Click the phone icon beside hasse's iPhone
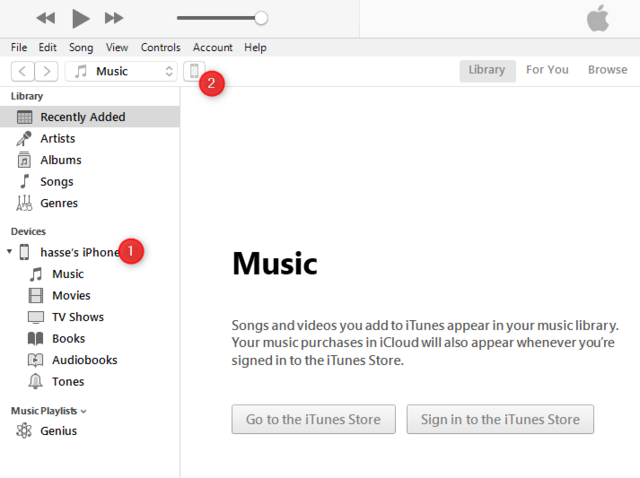 [24, 252]
